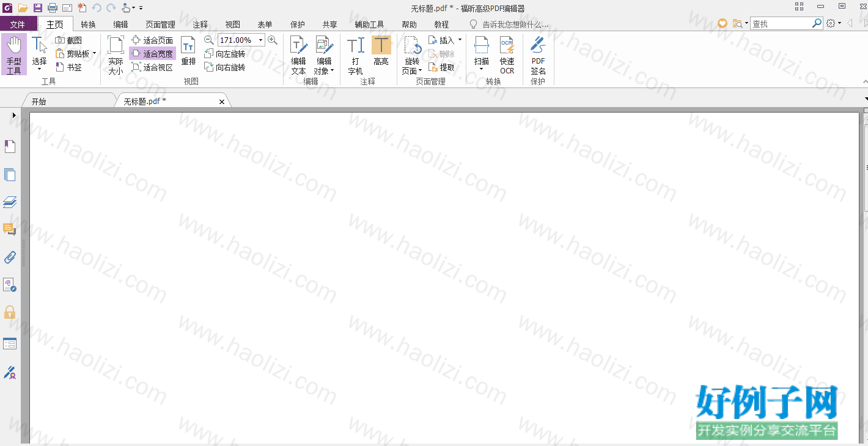Expand the Edit Object (编辑对象) dropdown arrow
868x446 pixels.
[x=332, y=71]
